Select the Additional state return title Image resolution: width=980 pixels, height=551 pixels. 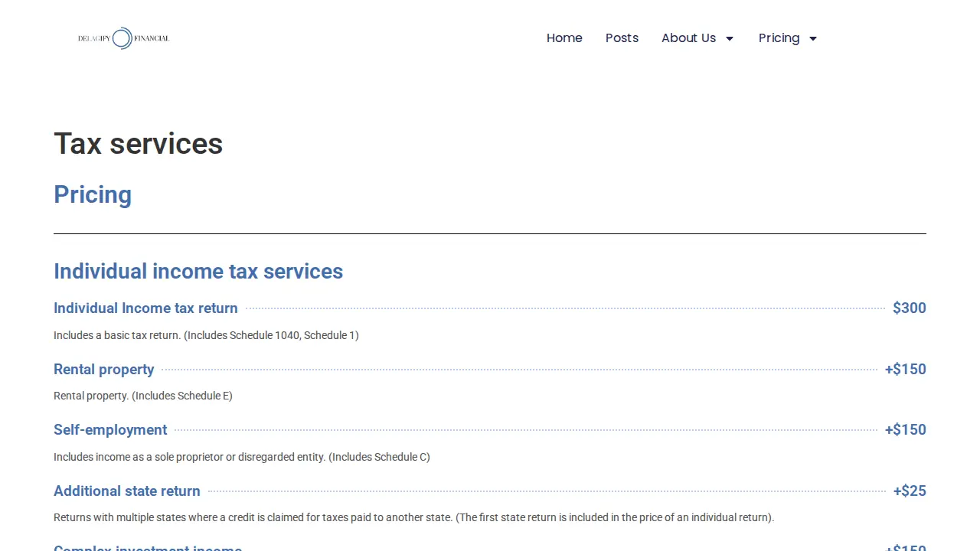127,491
